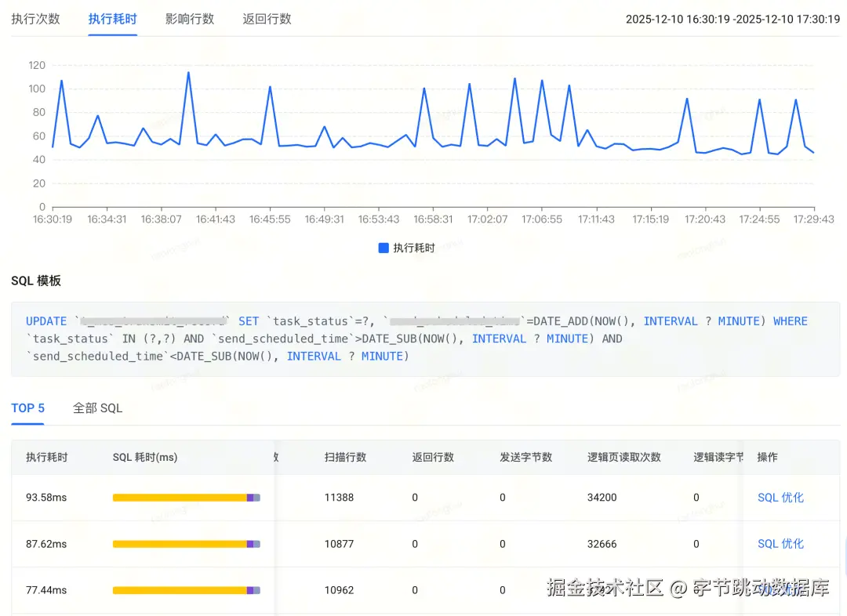Screen dimensions: 847x616
Task: Click the SQL duration bar for 87.62ms row
Action: coord(187,544)
